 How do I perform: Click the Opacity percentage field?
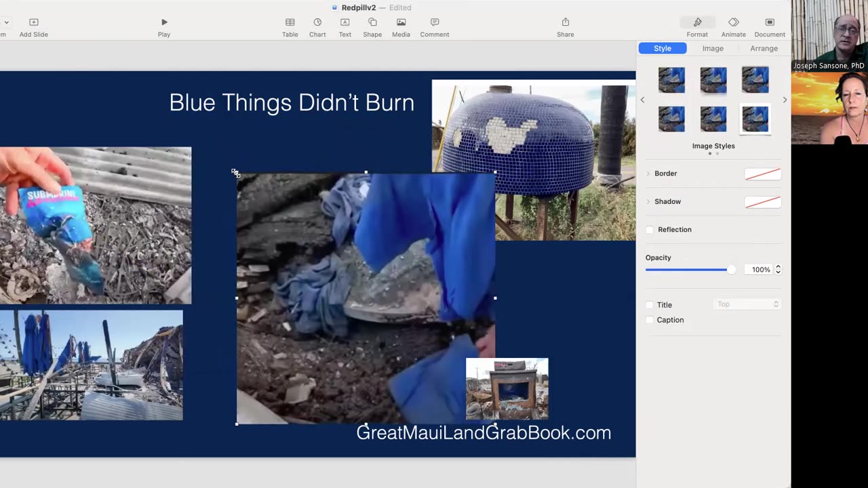coord(759,270)
